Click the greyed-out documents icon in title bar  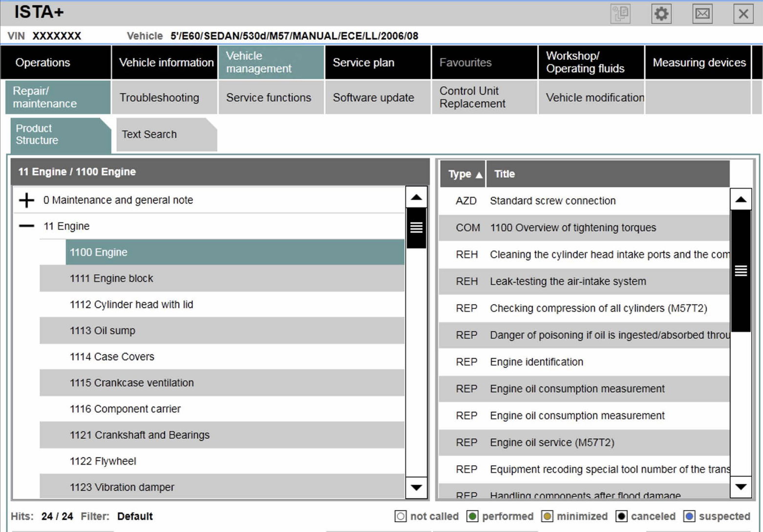620,14
